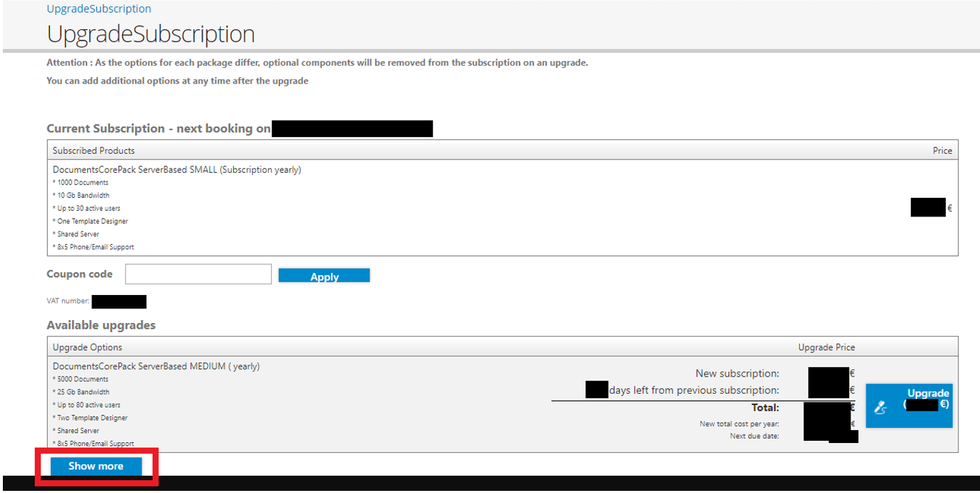Click the 'Coupon code' label
Screen dimensions: 980x493
79,274
